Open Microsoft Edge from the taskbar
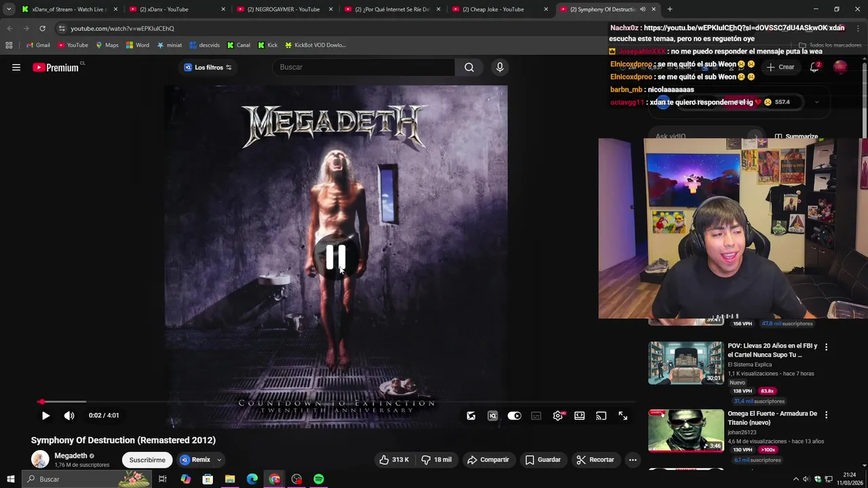Screen dimensions: 868x488 point(252,479)
